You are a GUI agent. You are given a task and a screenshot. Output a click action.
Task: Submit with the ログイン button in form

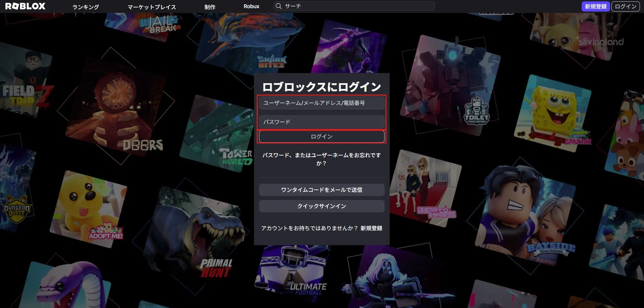(x=321, y=137)
